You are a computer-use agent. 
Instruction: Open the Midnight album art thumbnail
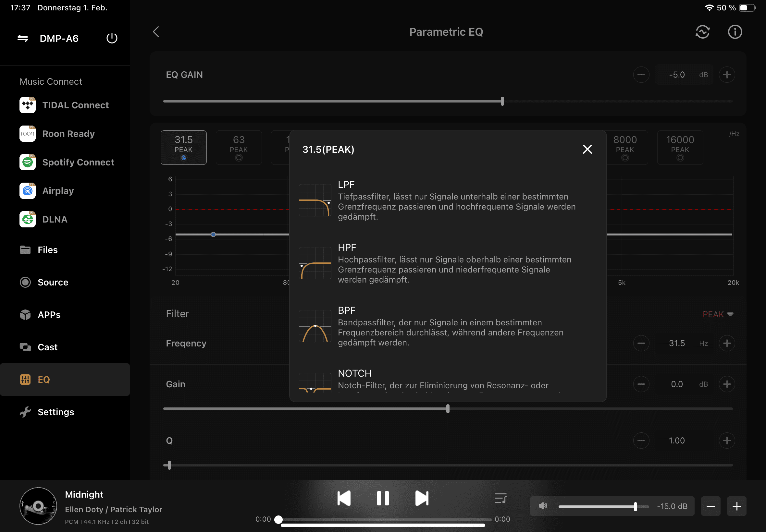tap(38, 506)
